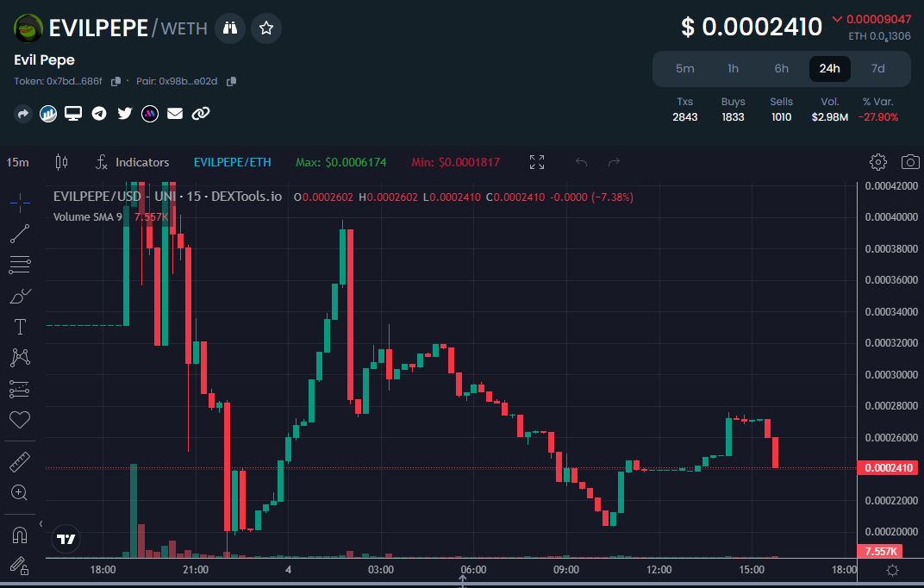Select the crosshair cursor tool
924x588 pixels.
(20, 203)
